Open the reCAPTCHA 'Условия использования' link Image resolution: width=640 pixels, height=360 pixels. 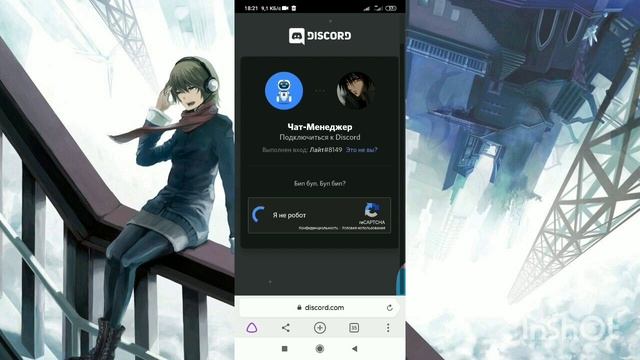pyautogui.click(x=364, y=228)
